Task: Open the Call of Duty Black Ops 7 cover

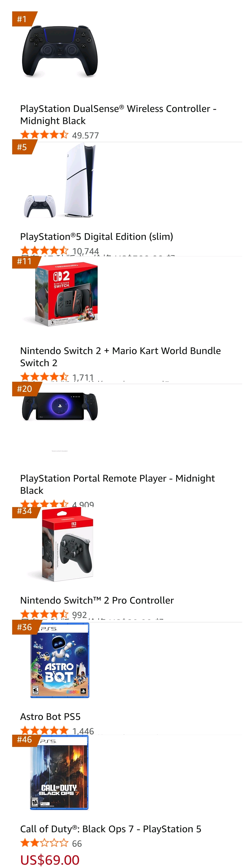Action: pos(59,772)
